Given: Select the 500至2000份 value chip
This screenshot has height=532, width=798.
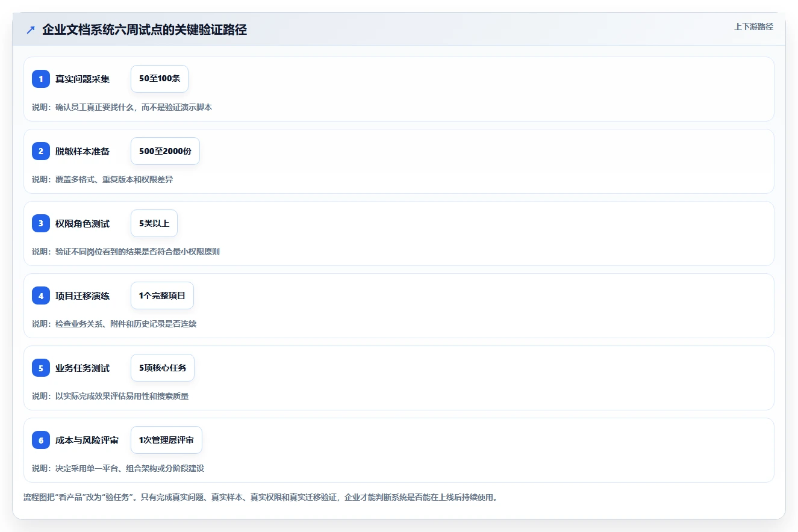Looking at the screenshot, I should tap(165, 151).
